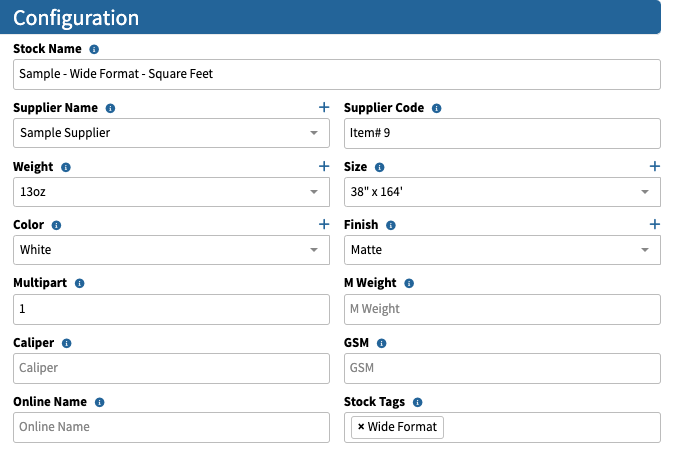
Task: Open the Supplier Name dropdown
Action: tap(172, 133)
